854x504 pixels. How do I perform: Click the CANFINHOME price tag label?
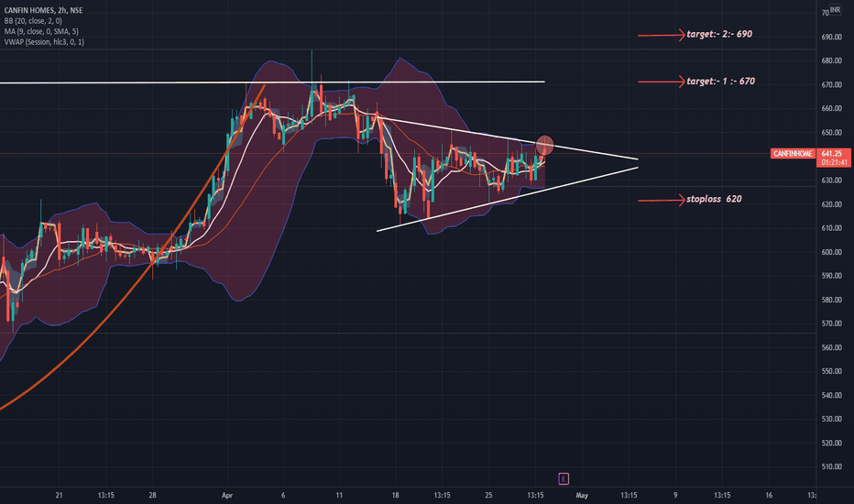(793, 154)
